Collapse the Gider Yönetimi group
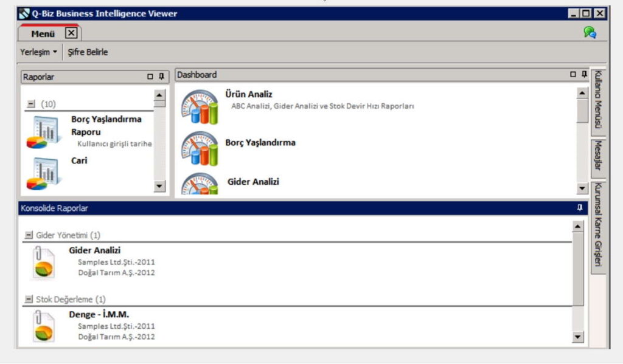 click(29, 235)
